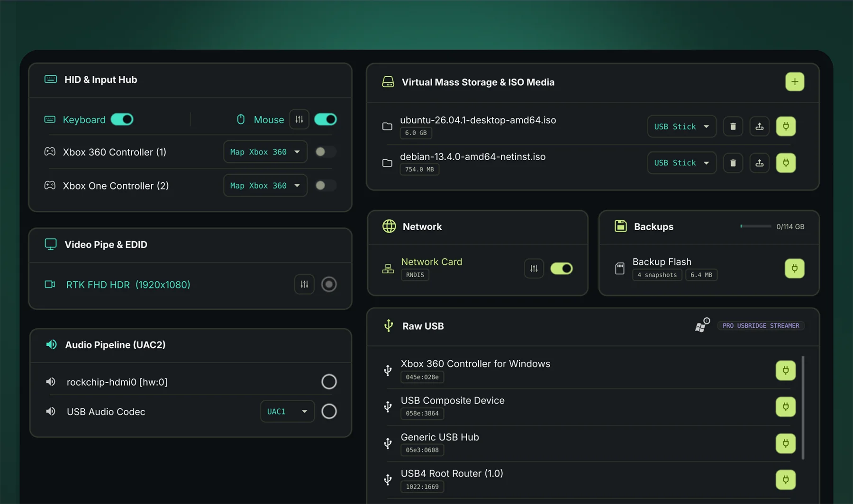The width and height of the screenshot is (853, 504).
Task: Open RTK FHD HDR video settings sliders
Action: (x=304, y=284)
